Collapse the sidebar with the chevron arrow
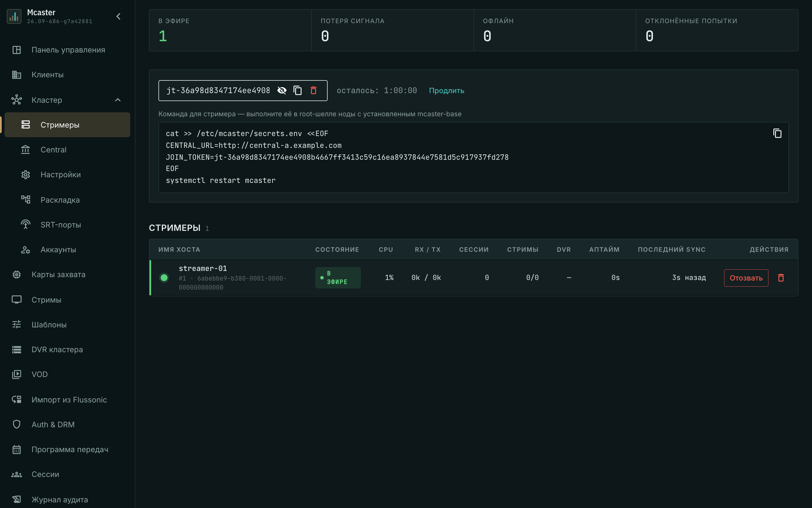 click(x=118, y=16)
